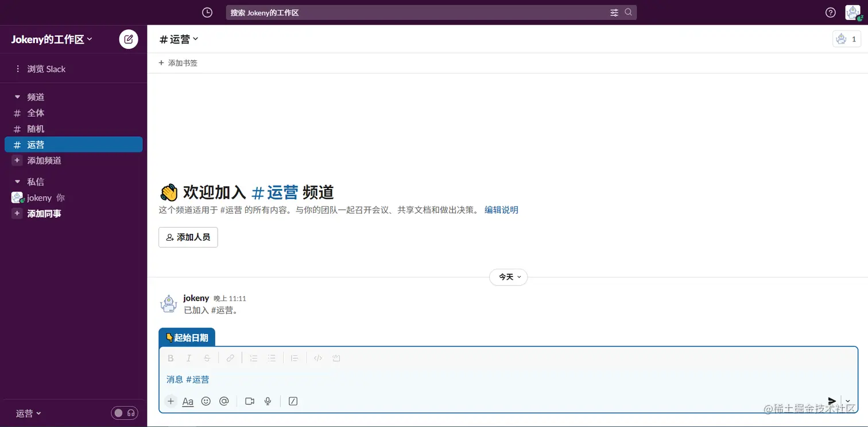Open the 随机 channel
Image resolution: width=868 pixels, height=427 pixels.
click(x=73, y=129)
